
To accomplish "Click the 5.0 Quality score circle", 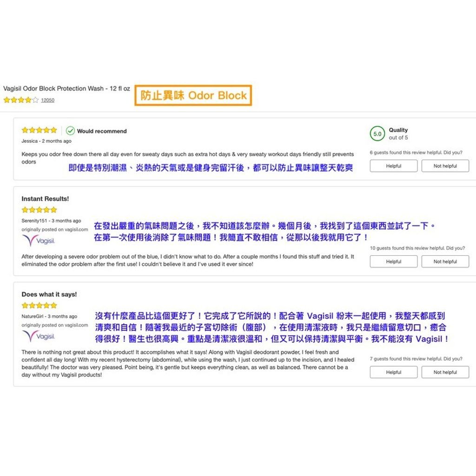I will pyautogui.click(x=377, y=134).
